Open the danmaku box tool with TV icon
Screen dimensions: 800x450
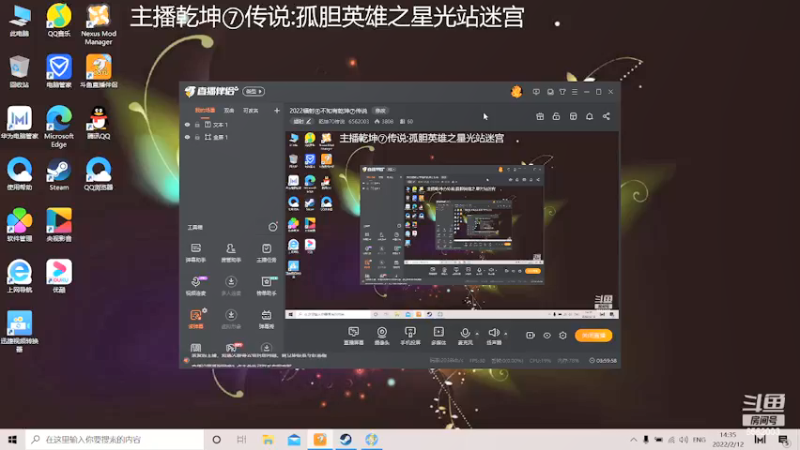(x=266, y=318)
